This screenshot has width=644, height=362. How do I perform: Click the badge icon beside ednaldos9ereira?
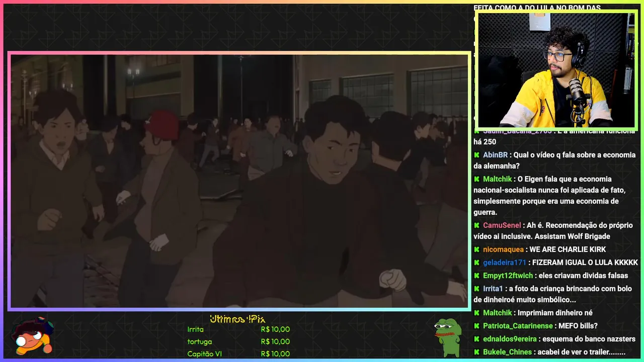tap(476, 339)
